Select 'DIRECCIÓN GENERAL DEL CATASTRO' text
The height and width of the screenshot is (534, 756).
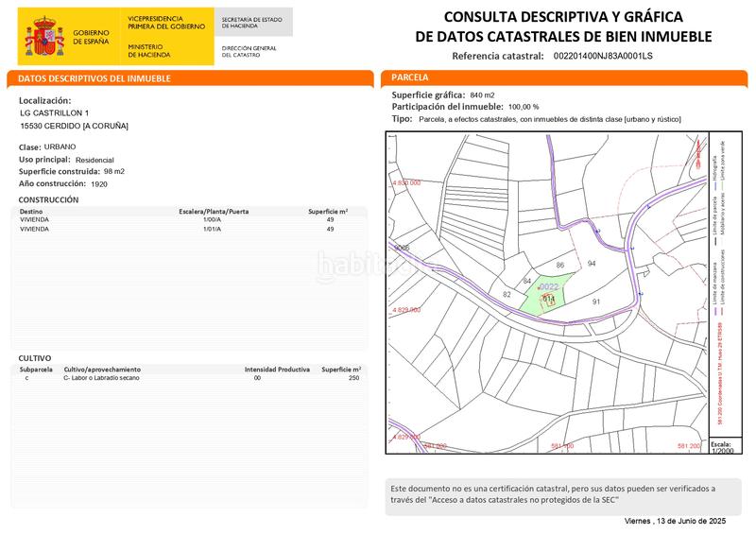249,52
